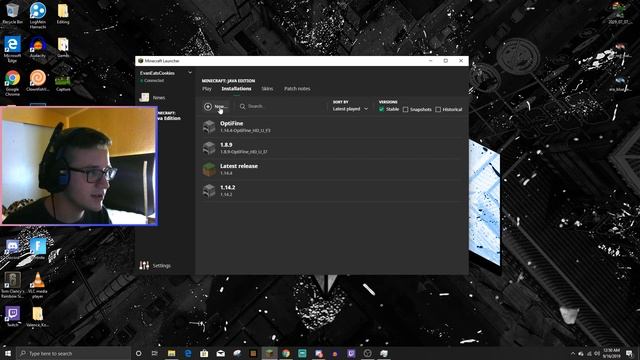
Task: Select the Installations tab
Action: coord(236,89)
